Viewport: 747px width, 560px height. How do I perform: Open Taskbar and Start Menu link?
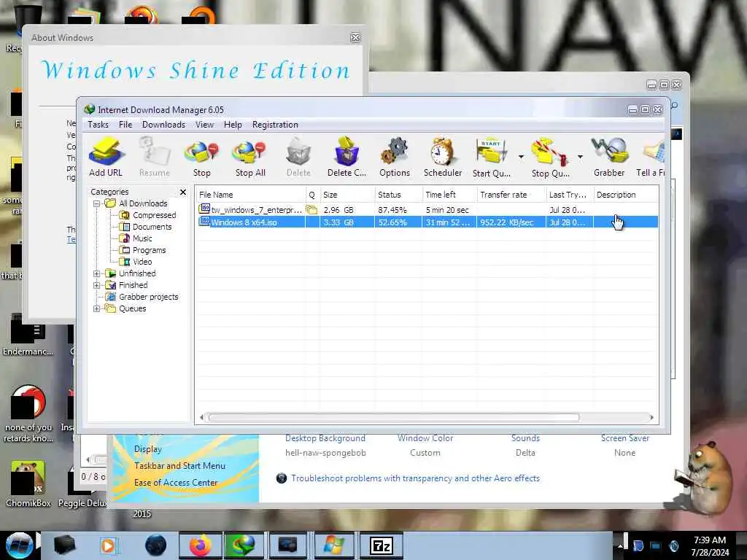[179, 466]
